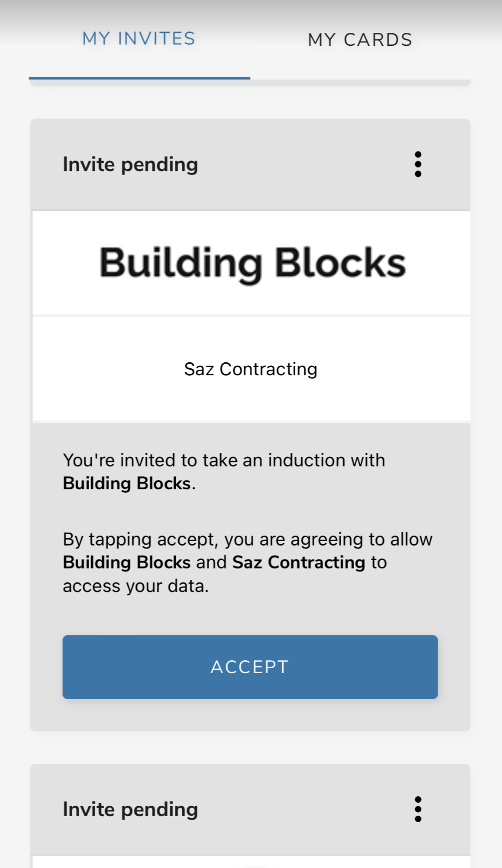Click the white panel edge of the second invite
This screenshot has height=868, width=502.
click(x=251, y=862)
